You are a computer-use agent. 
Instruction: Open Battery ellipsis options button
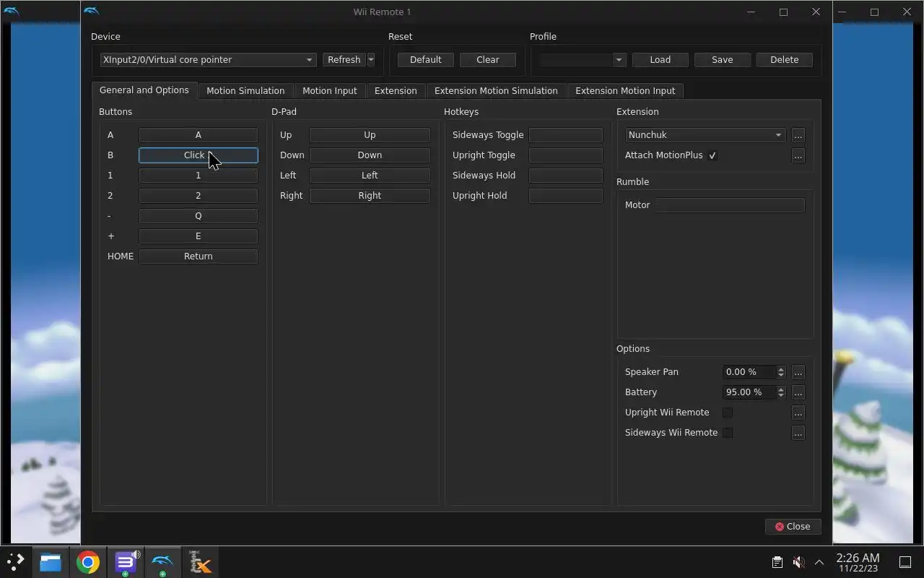[x=798, y=392]
